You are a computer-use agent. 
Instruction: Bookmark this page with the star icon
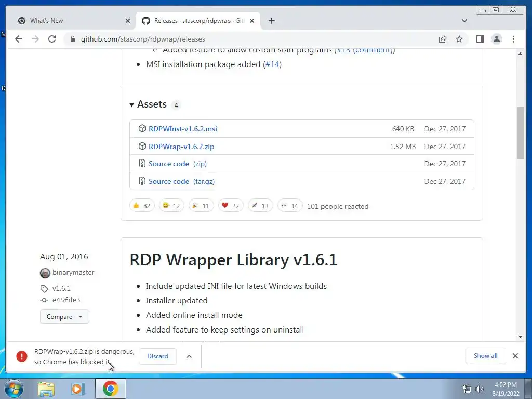click(459, 39)
